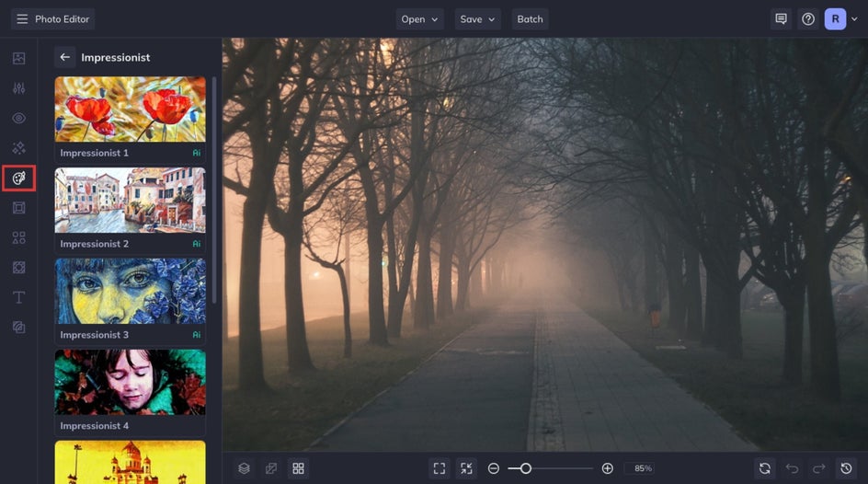
Task: Click the Impressionist panel title
Action: click(x=115, y=58)
